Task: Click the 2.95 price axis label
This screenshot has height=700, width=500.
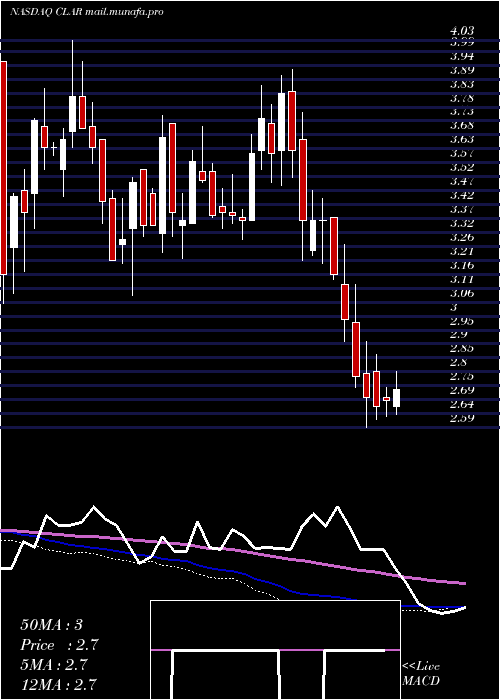Action: pos(462,321)
